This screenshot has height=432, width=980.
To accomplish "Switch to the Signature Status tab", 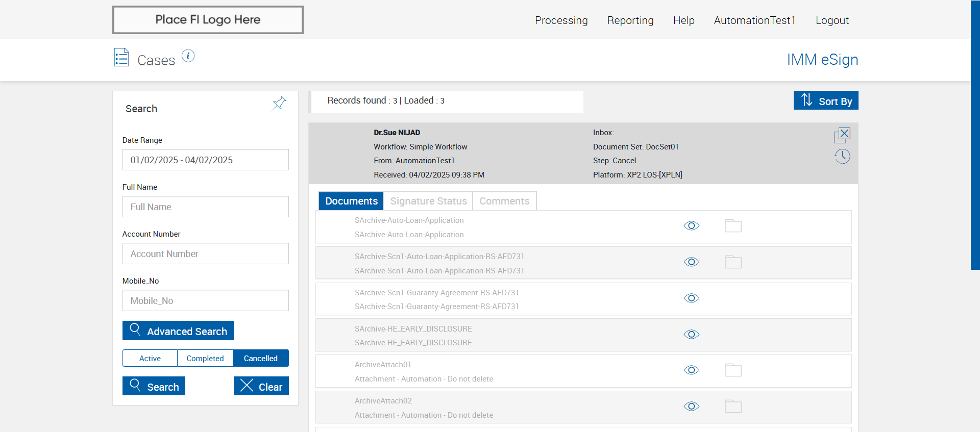I will click(428, 201).
